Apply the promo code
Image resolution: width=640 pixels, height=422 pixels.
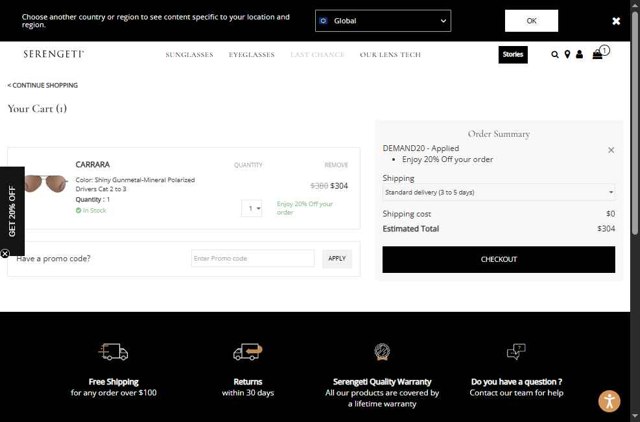coord(337,258)
